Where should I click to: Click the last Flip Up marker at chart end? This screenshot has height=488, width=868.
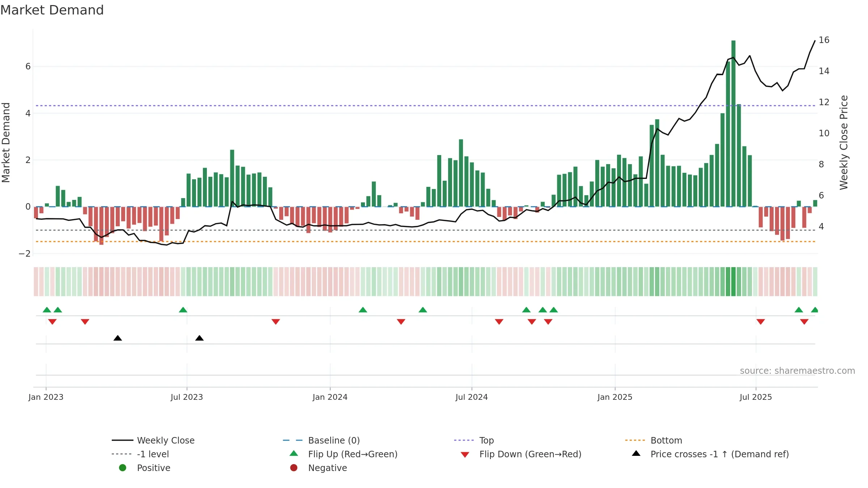click(814, 310)
